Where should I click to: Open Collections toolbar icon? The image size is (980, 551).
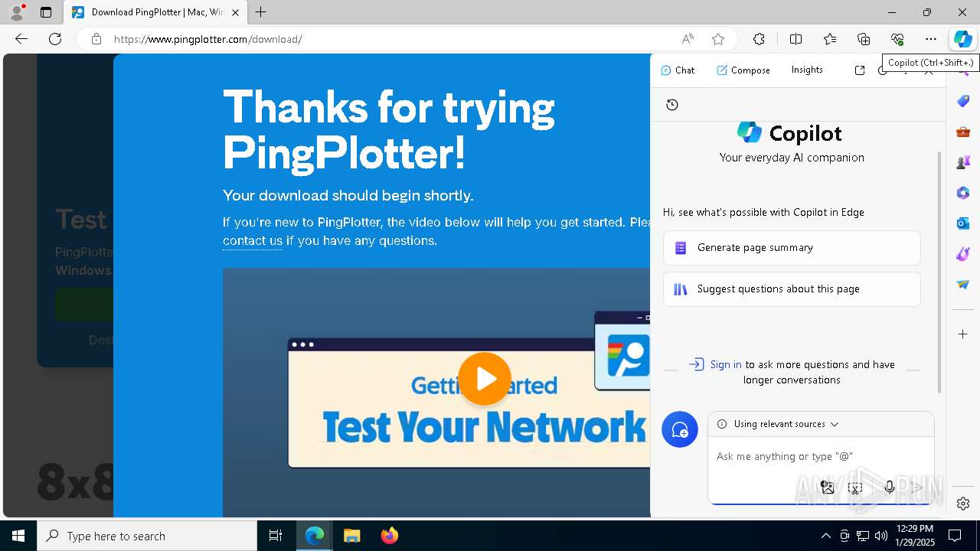pos(864,39)
